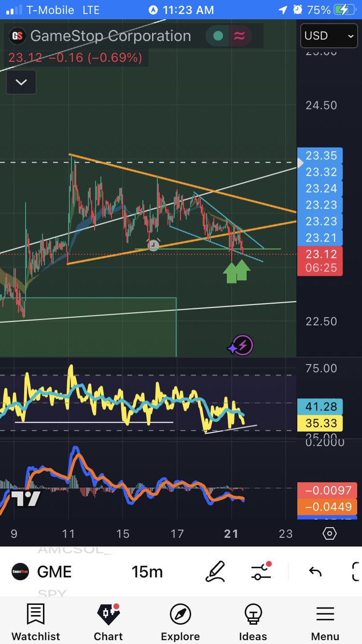Screen dimensions: 362x644
Task: Toggle the green market status dot
Action: pyautogui.click(x=218, y=36)
